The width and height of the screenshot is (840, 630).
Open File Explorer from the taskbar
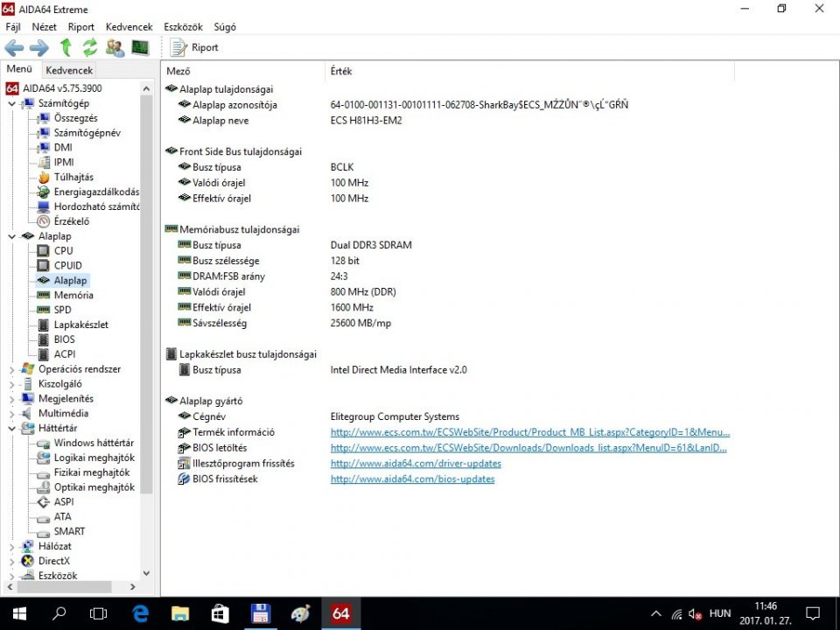pos(180,614)
